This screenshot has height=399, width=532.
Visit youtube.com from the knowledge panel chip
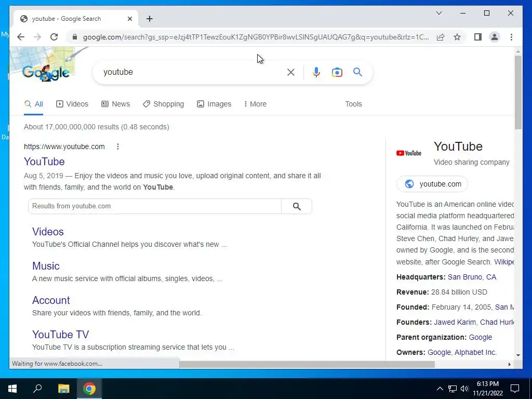[432, 184]
